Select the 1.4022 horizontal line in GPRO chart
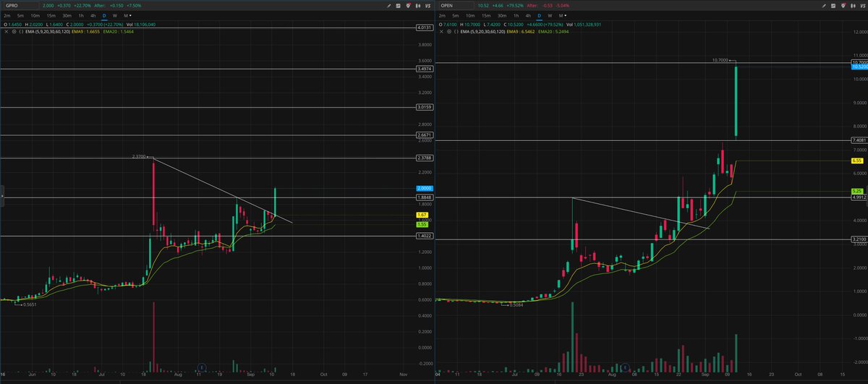 click(x=208, y=236)
